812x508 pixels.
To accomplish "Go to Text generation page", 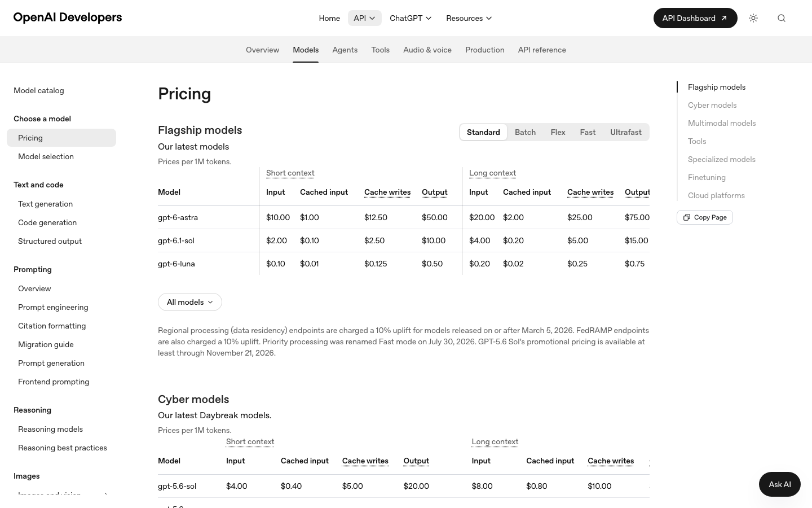I will coord(45,204).
